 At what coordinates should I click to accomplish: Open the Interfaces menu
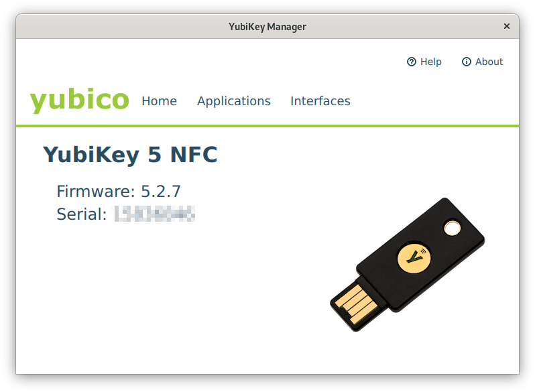point(320,101)
